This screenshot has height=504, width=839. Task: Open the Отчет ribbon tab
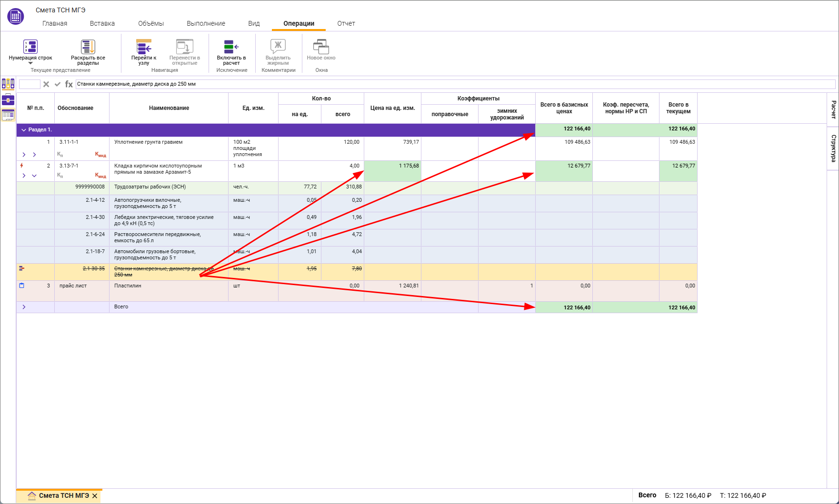pyautogui.click(x=346, y=23)
